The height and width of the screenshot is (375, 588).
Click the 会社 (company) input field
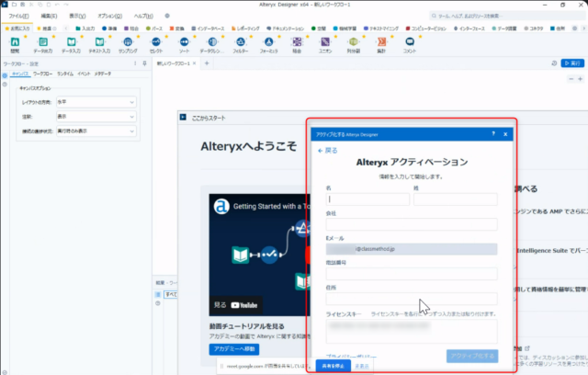(x=411, y=224)
